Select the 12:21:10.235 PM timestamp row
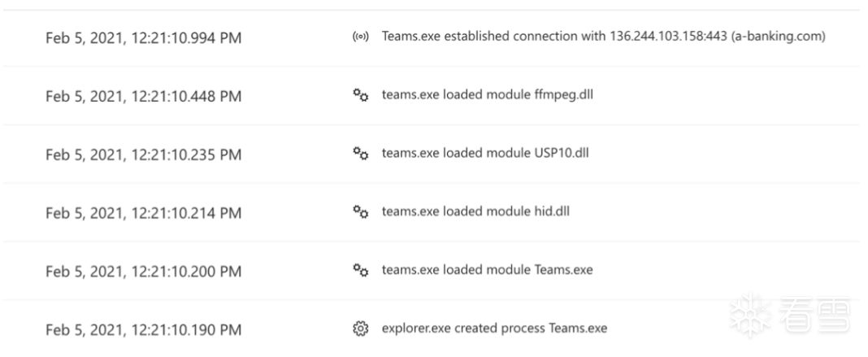Image resolution: width=868 pixels, height=357 pixels. click(143, 155)
